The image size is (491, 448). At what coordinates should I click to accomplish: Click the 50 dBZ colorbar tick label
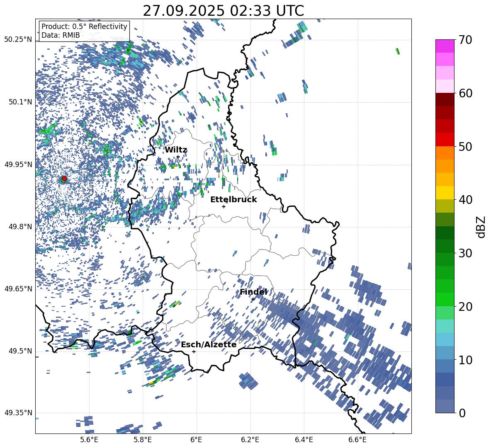[x=466, y=146]
